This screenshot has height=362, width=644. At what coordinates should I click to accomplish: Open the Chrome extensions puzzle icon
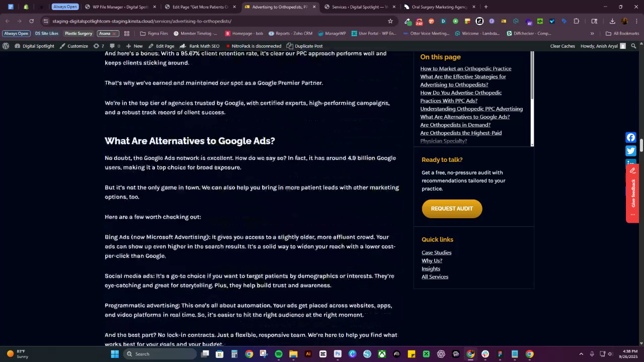[x=577, y=21]
